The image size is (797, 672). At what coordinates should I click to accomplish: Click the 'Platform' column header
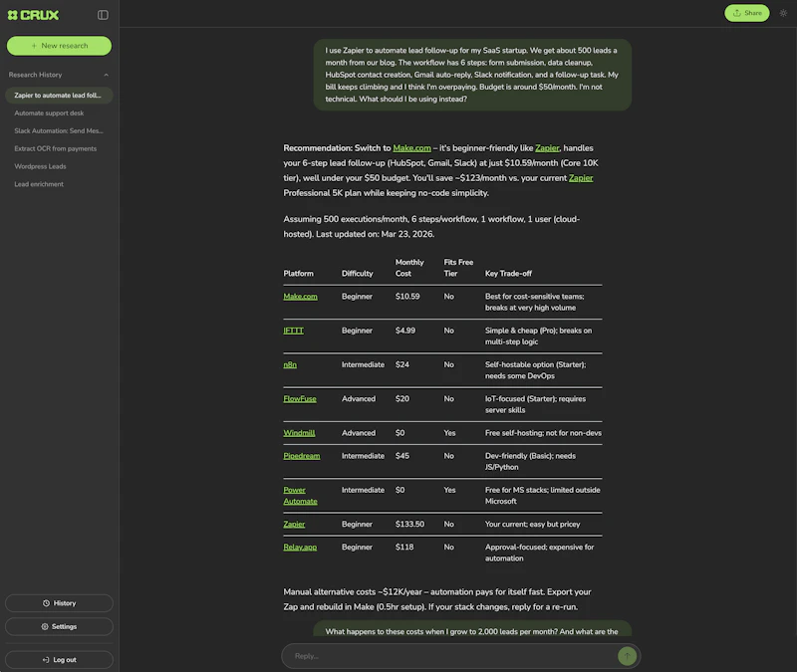[x=298, y=274]
